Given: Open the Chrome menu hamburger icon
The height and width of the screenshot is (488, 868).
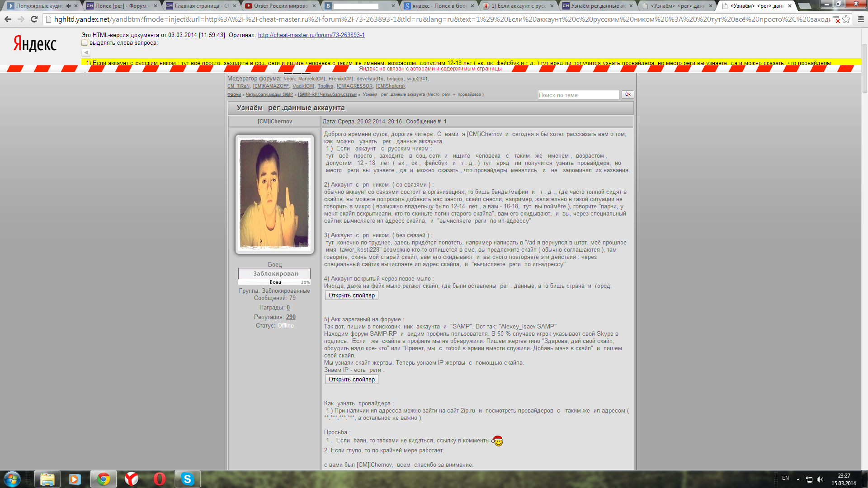Looking at the screenshot, I should point(860,19).
